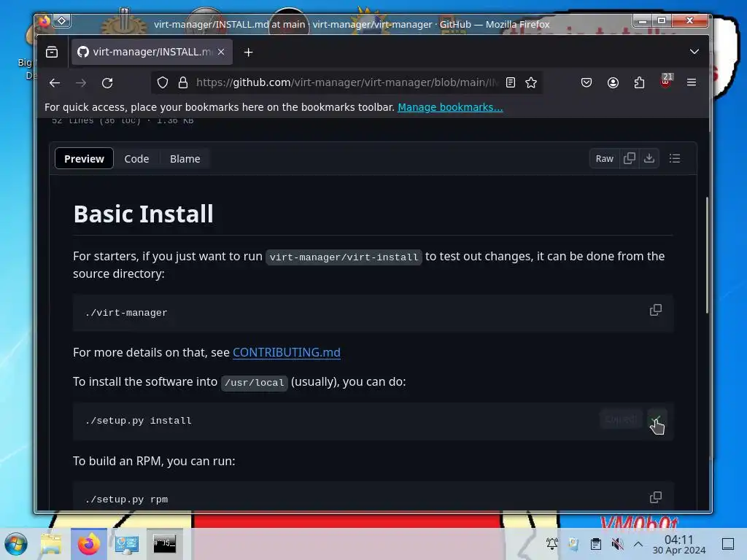747x560 pixels.
Task: Open the Raw file button
Action: point(604,158)
